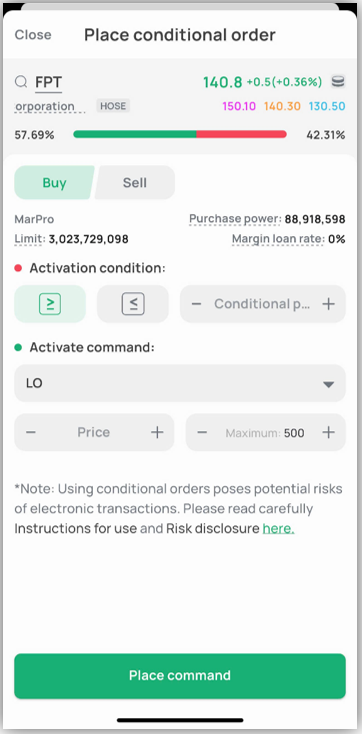This screenshot has height=734, width=362.
Task: Decrease order Price with minus icon
Action: pyautogui.click(x=31, y=432)
